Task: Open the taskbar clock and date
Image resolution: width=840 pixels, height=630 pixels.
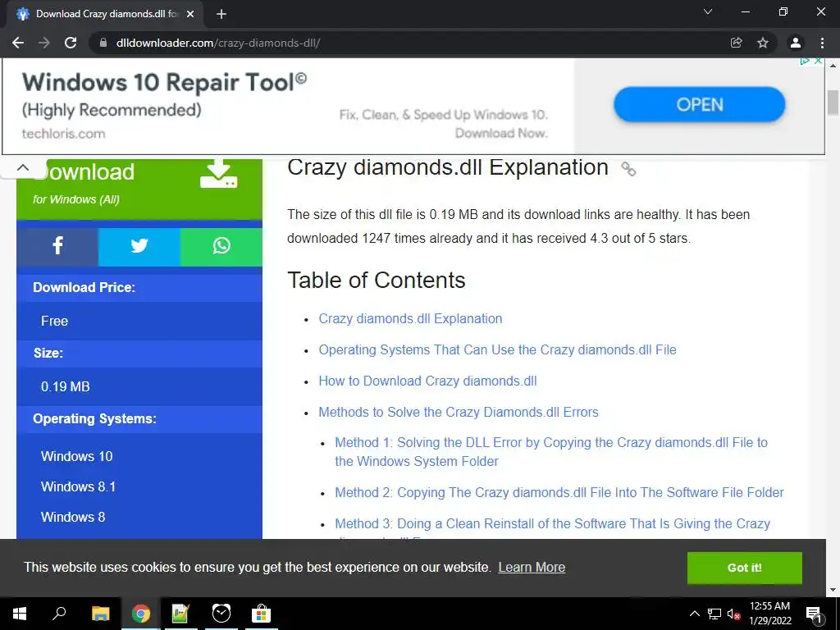Action: click(769, 614)
